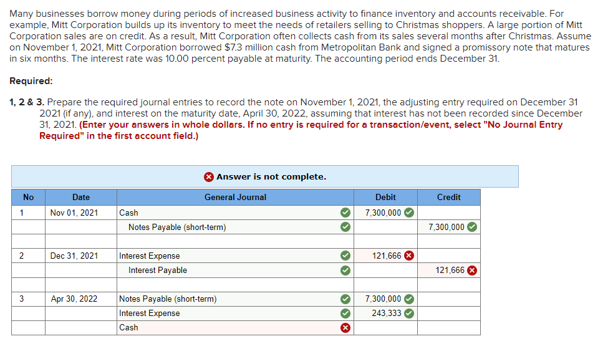
Task: Click the checkmark beside Interest Expense on Apr 30
Action: 345,313
